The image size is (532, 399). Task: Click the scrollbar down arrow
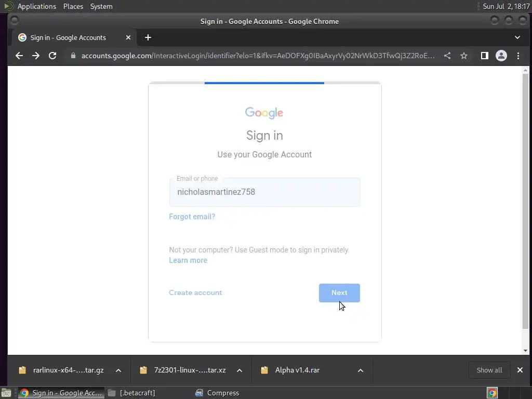(x=525, y=351)
